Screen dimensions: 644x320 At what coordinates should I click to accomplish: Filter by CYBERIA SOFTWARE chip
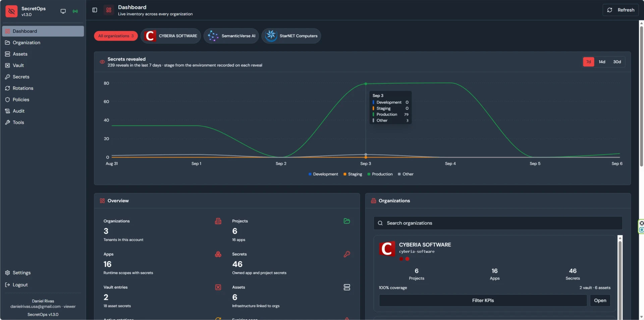coord(171,36)
